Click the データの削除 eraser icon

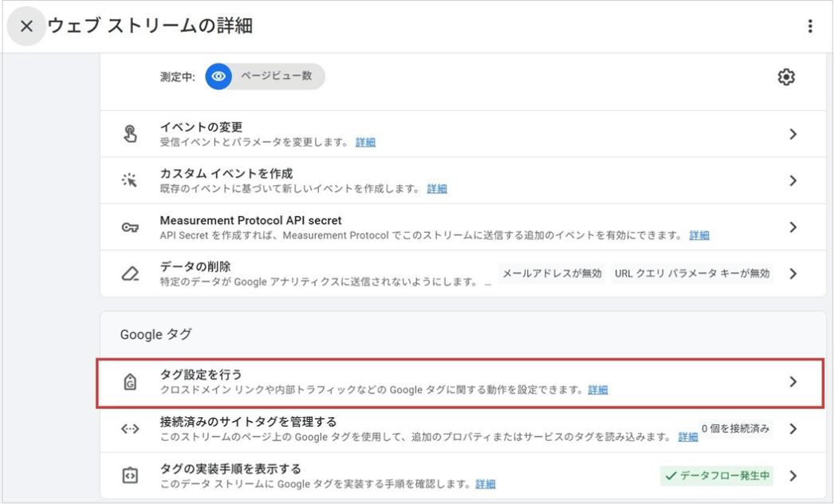130,274
